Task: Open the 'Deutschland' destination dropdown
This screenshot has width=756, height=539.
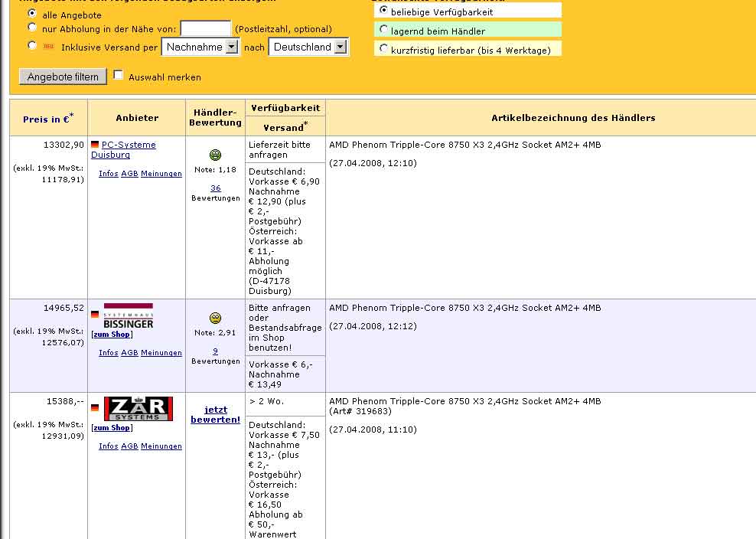Action: pos(308,47)
